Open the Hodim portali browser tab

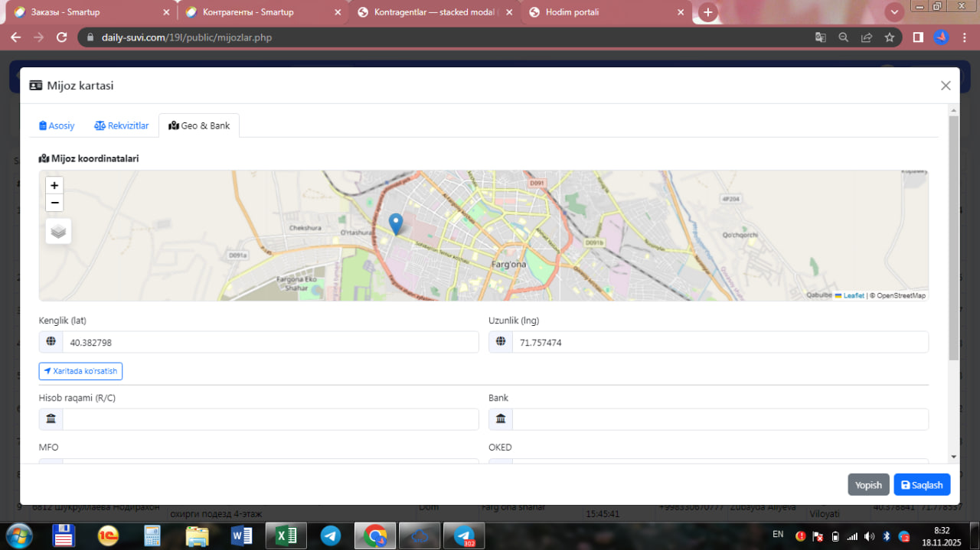click(x=605, y=12)
